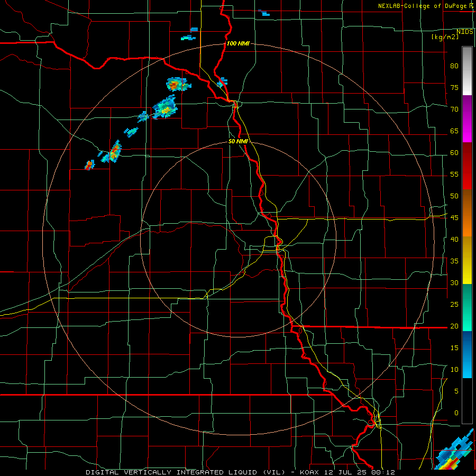Select the bright red legend segment near 55
Screen dimensions: 476x476
[x=467, y=178]
